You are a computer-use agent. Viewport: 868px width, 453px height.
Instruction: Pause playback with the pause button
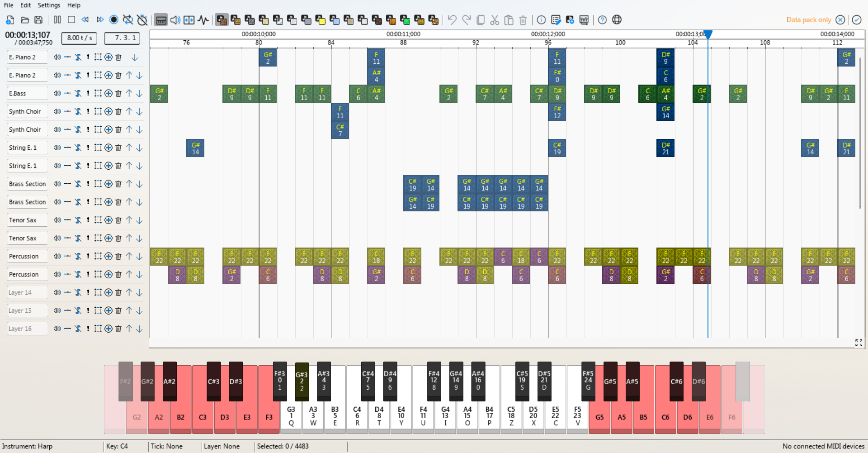[x=57, y=20]
